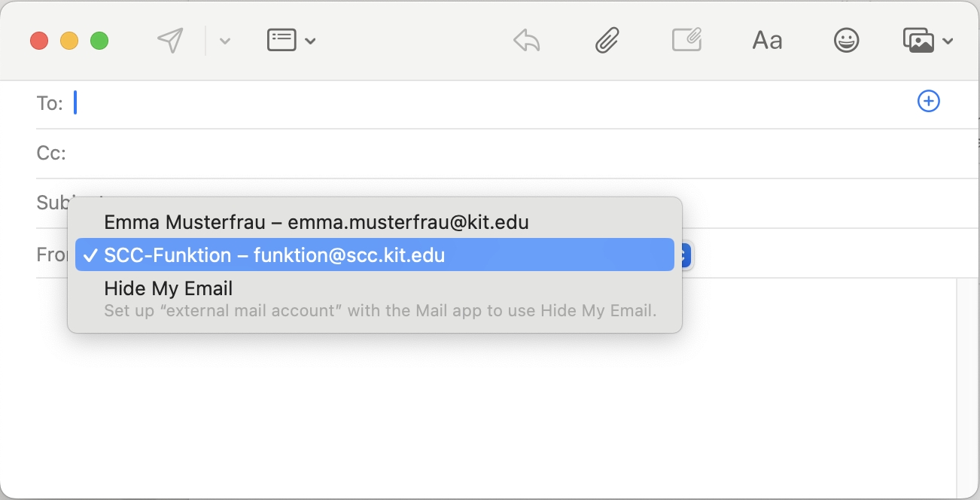Viewport: 980px width, 500px height.
Task: Expand the header fields dropdown arrow
Action: coord(310,41)
